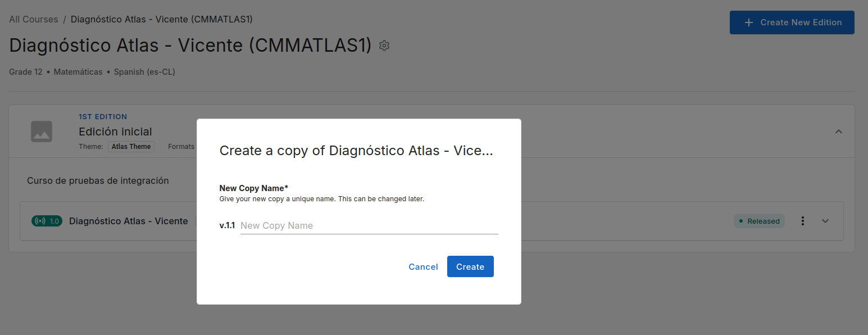Click the Edición inicial edition title
Screen dimensions: 868x335
click(x=115, y=132)
